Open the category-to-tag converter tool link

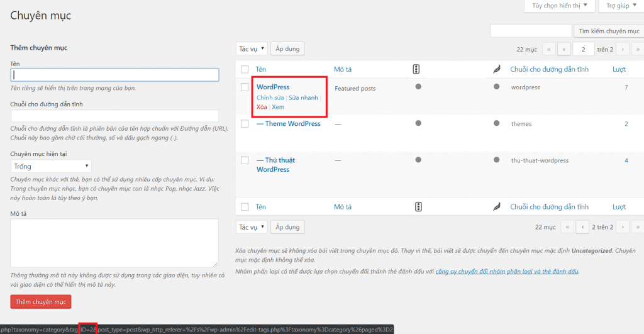point(507,271)
